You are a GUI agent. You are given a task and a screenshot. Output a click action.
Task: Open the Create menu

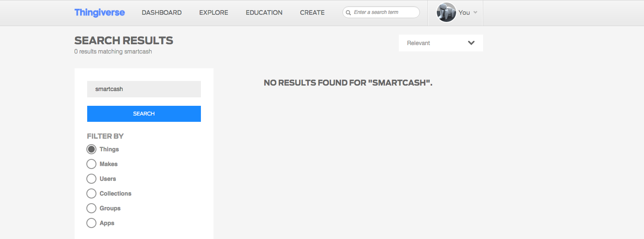click(312, 13)
